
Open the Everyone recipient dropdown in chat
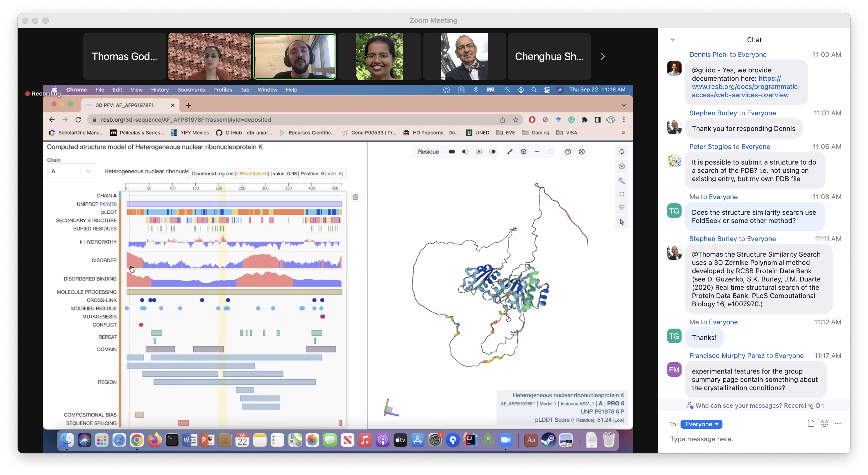[x=701, y=424]
